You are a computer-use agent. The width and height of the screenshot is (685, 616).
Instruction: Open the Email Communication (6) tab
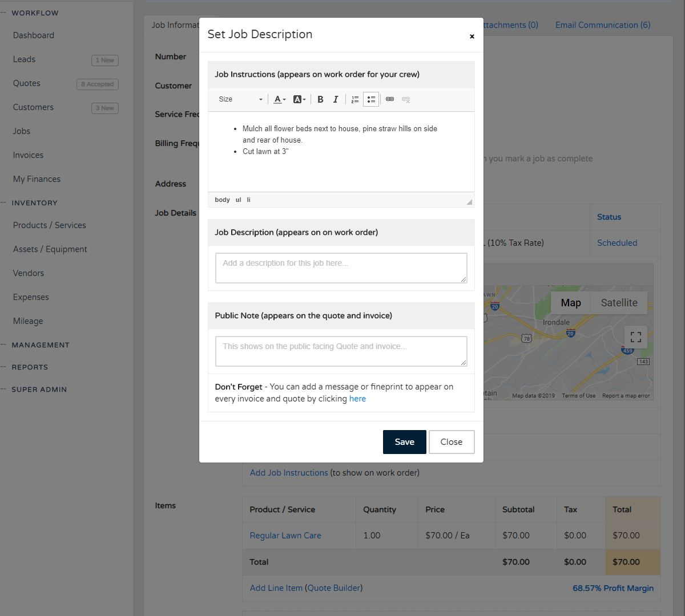click(603, 25)
